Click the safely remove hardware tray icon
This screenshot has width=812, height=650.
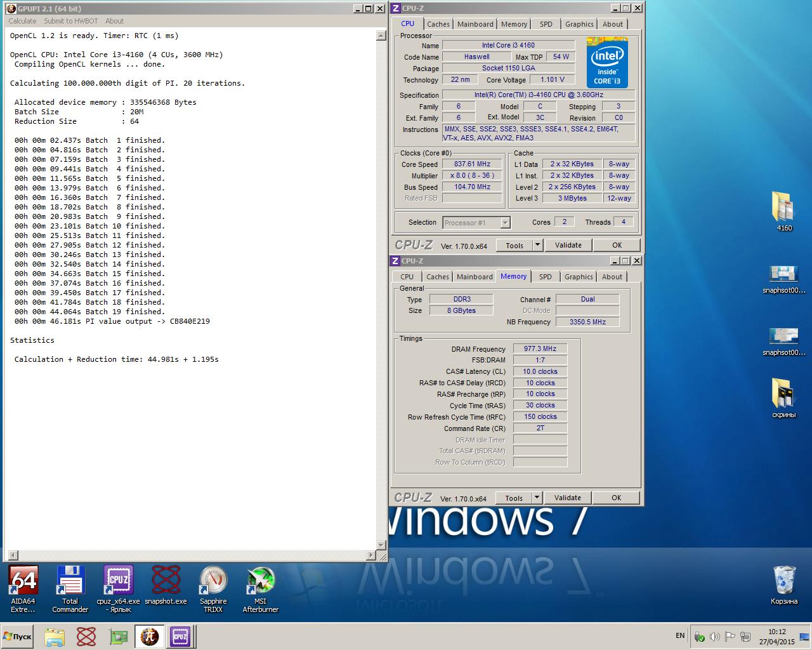700,637
